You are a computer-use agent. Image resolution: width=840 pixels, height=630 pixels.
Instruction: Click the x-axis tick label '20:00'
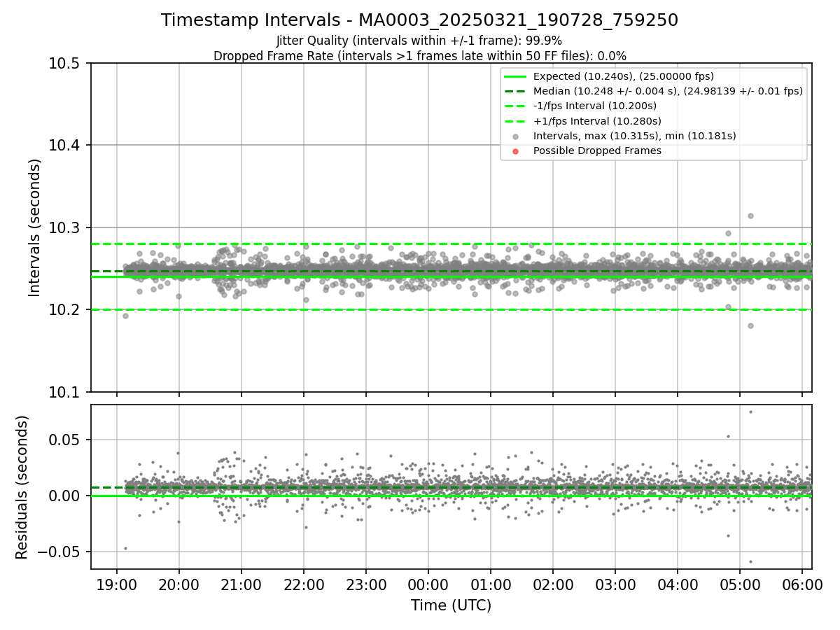178,585
